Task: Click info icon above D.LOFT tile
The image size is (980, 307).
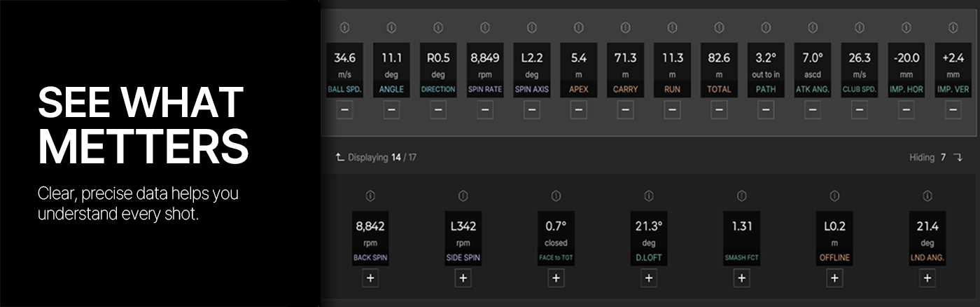Action: click(x=649, y=196)
